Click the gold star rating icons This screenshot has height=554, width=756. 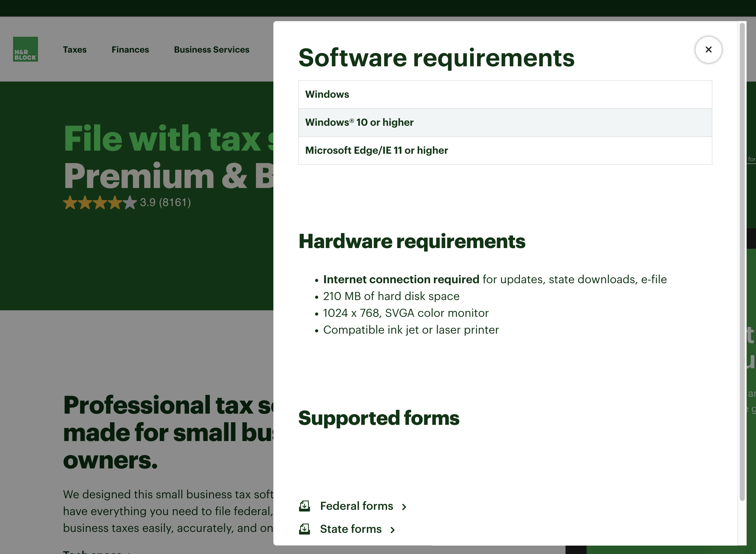point(100,203)
